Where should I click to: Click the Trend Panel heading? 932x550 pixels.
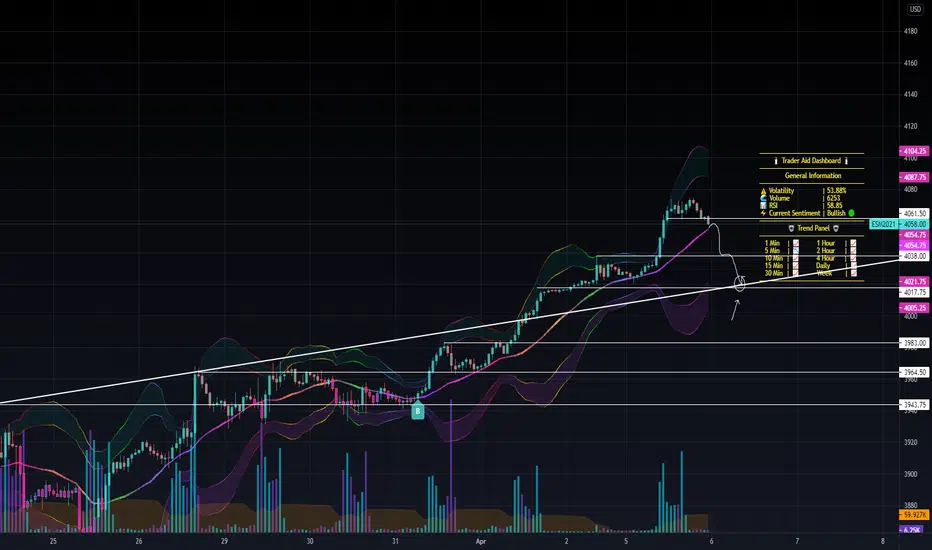[x=813, y=228]
